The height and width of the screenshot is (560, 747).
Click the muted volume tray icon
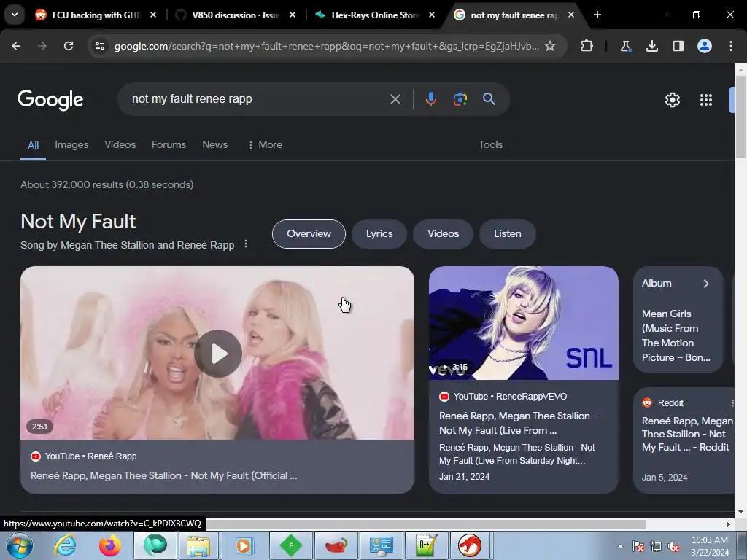coord(673,546)
